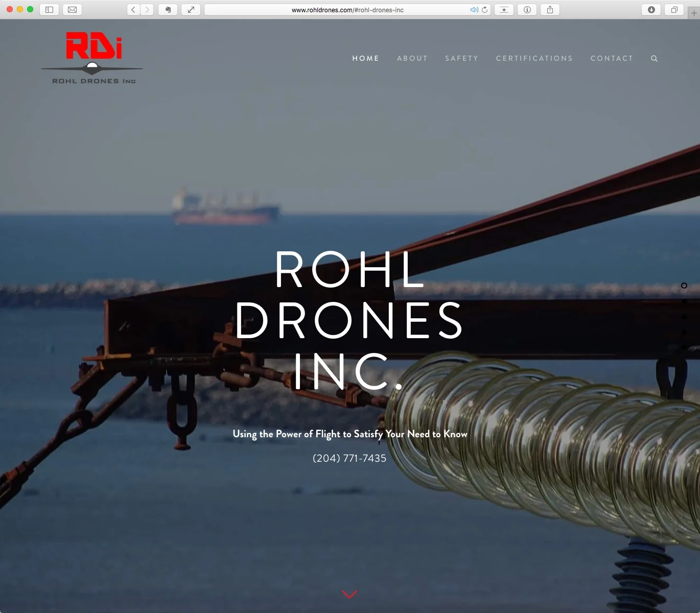
Task: Reload the current page
Action: pos(484,10)
